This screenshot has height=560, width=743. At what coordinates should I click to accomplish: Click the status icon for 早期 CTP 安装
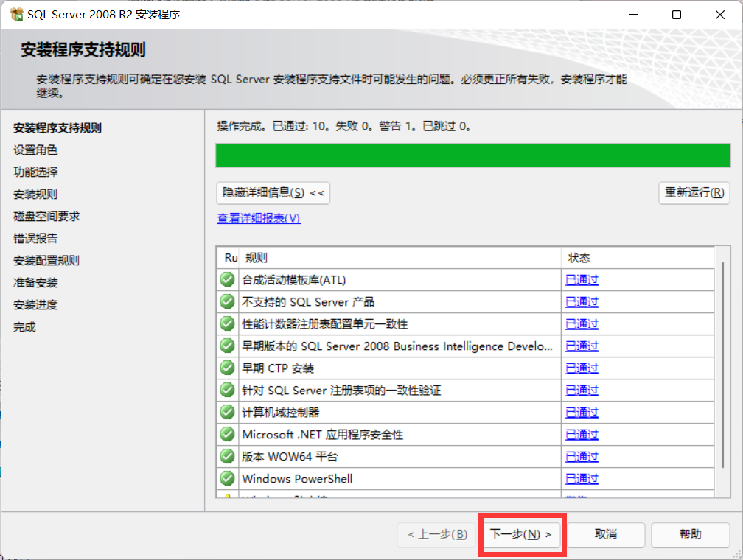click(227, 368)
